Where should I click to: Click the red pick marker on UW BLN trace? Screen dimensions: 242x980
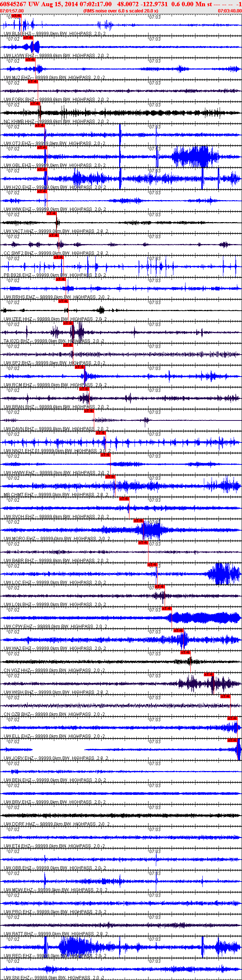click(16, 16)
